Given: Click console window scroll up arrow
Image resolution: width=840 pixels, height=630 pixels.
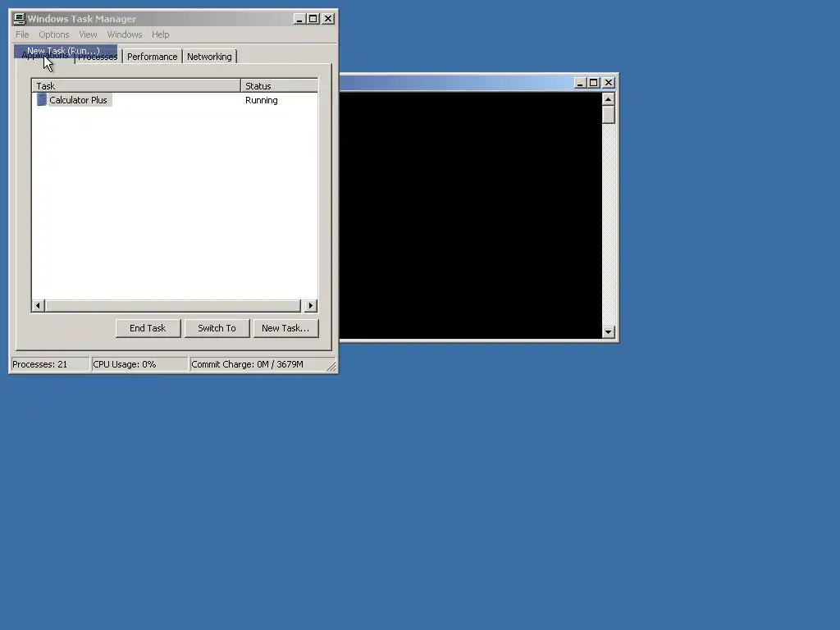Looking at the screenshot, I should 608,99.
